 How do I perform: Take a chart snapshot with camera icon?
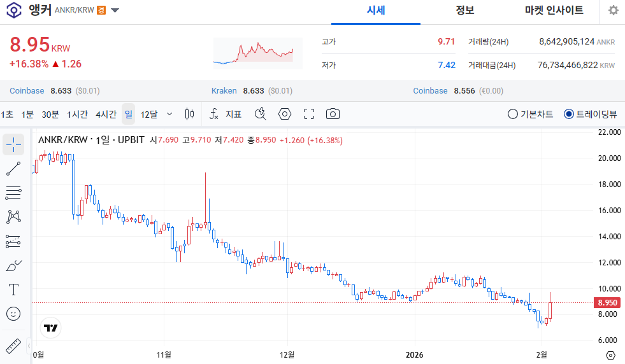(333, 114)
